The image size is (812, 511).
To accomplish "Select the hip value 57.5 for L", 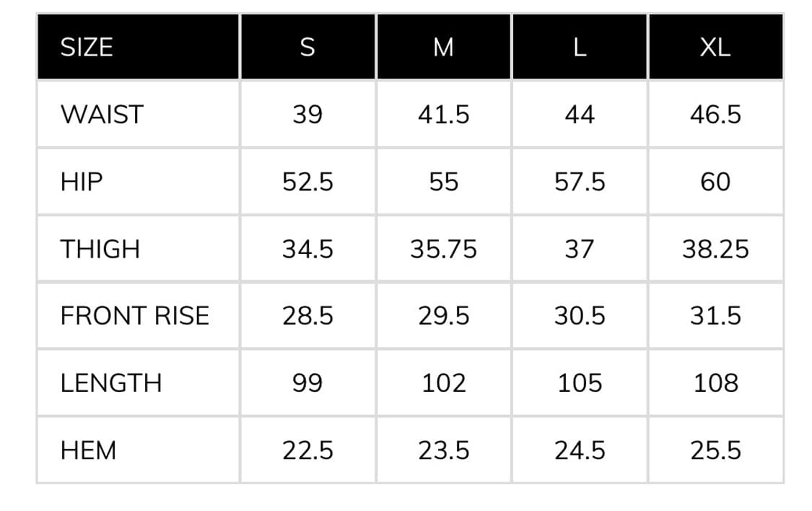I will [580, 182].
